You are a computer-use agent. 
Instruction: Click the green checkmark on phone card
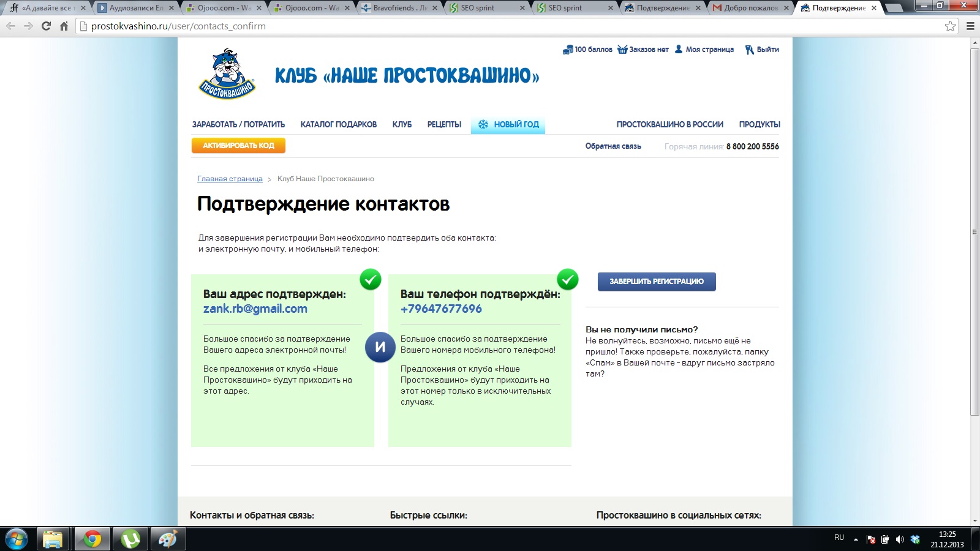point(567,279)
